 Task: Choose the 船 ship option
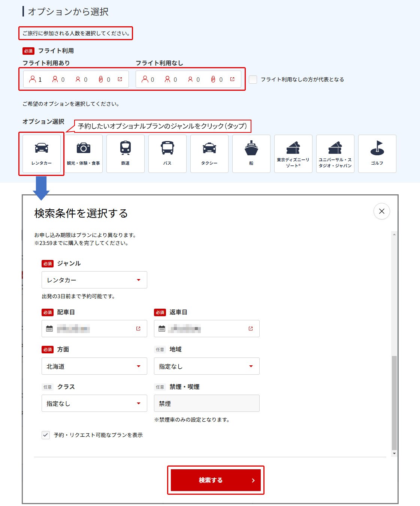(251, 153)
